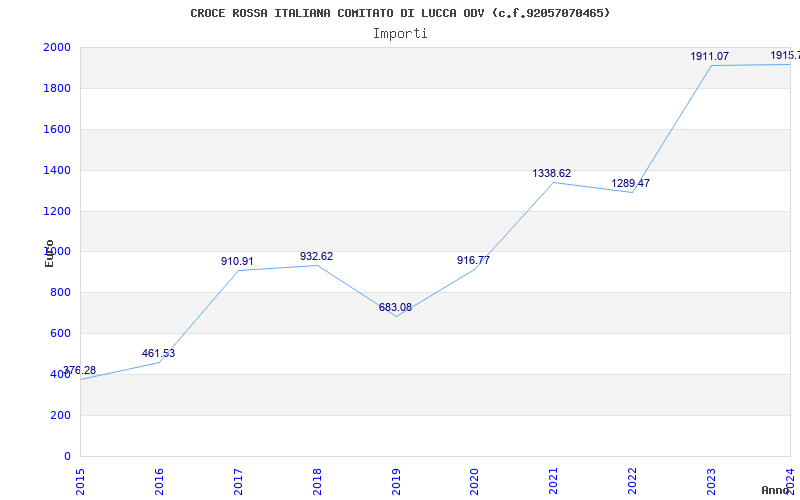800x500 pixels.
Task: Click y-axis value 1200
Action: click(57, 211)
